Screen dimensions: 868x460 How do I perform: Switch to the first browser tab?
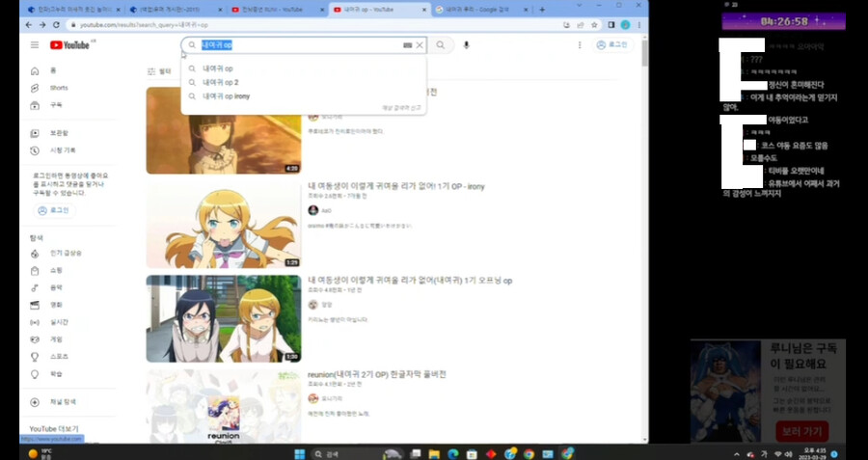pos(72,10)
